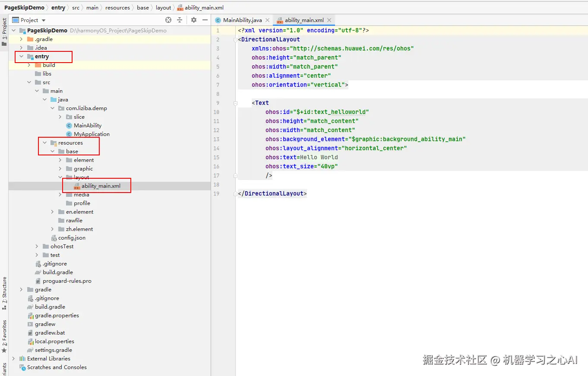Image resolution: width=588 pixels, height=376 pixels.
Task: Click the rawfile folder icon
Action: click(61, 221)
